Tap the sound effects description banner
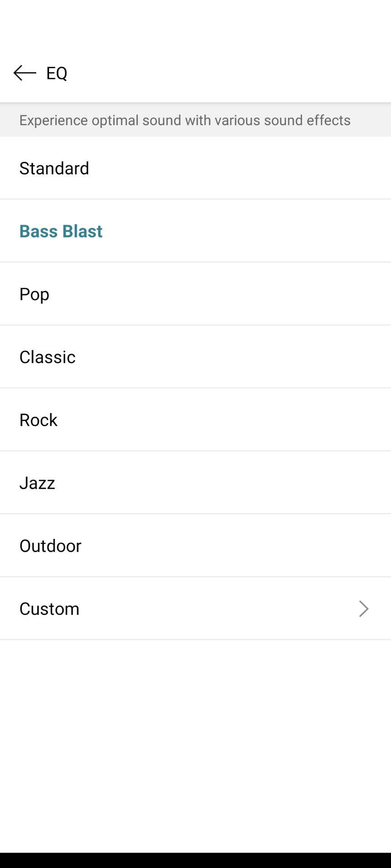 point(185,120)
